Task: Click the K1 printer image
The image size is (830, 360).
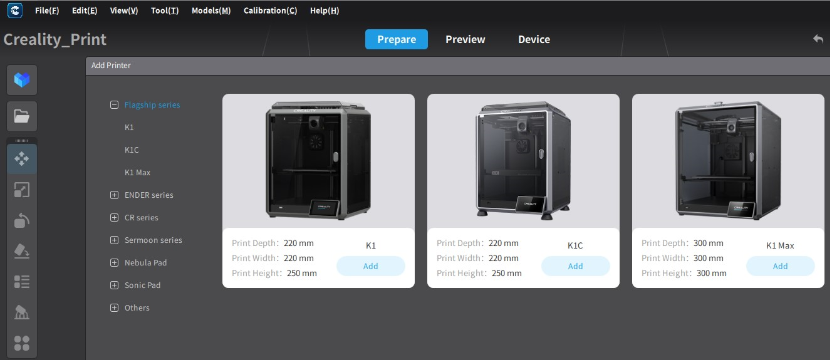Action: 318,160
